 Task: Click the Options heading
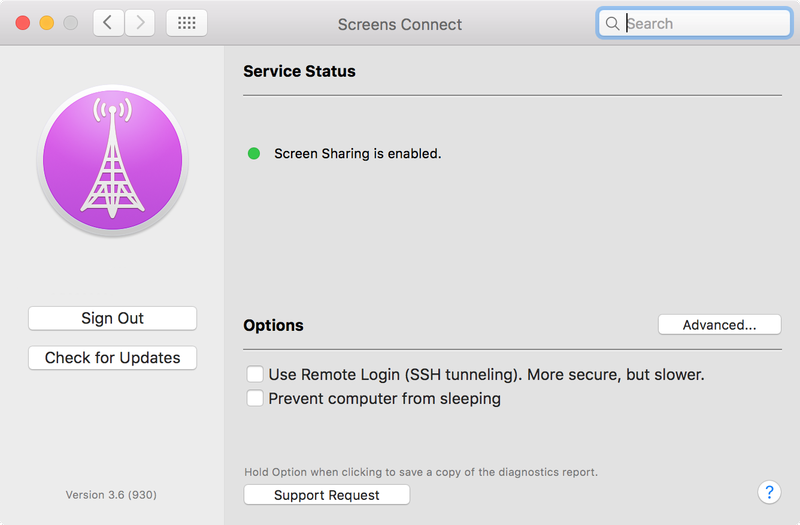coord(273,326)
